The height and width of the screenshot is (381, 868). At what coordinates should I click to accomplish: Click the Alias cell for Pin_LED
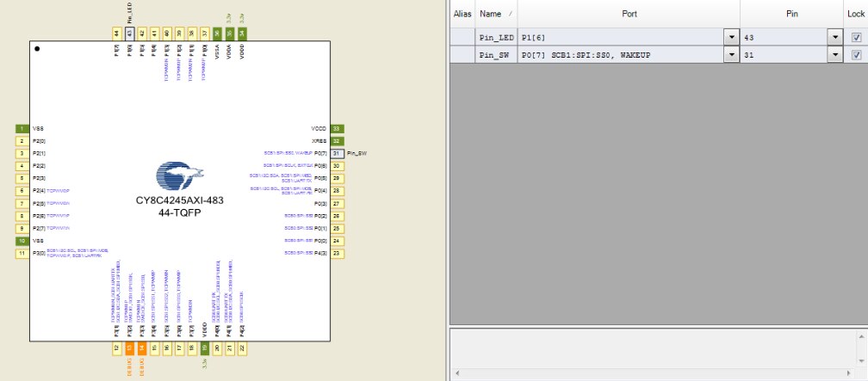pyautogui.click(x=462, y=38)
